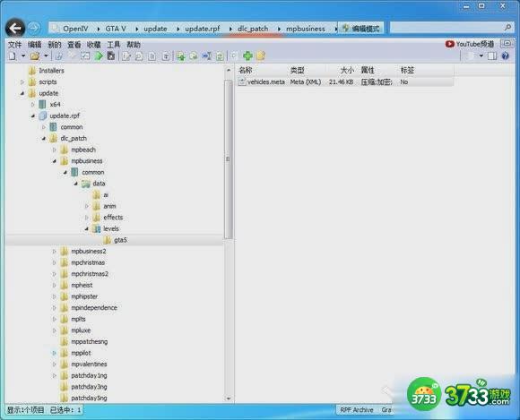Collapse the mpbusiness folder node
The height and width of the screenshot is (420, 520).
[55, 161]
